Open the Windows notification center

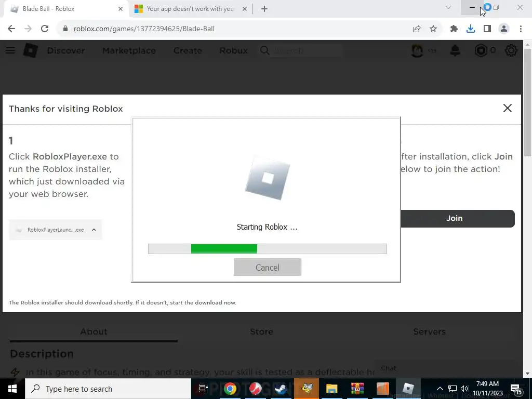coord(517,389)
